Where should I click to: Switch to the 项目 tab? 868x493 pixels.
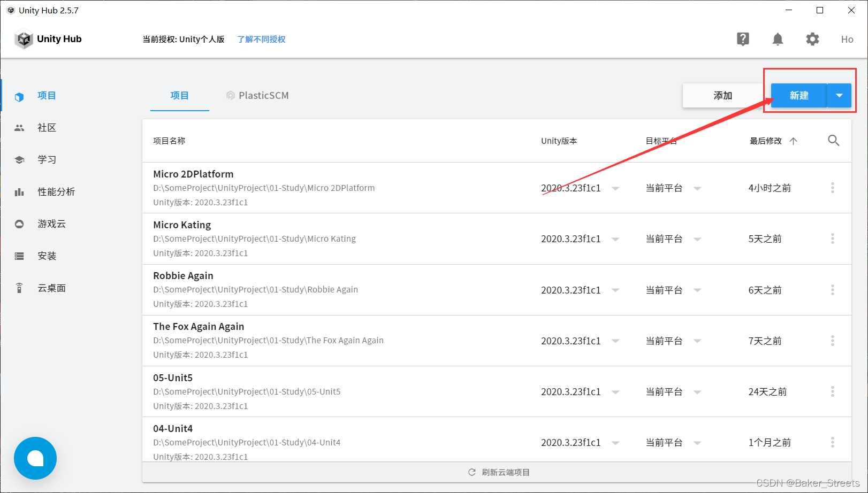[x=179, y=96]
